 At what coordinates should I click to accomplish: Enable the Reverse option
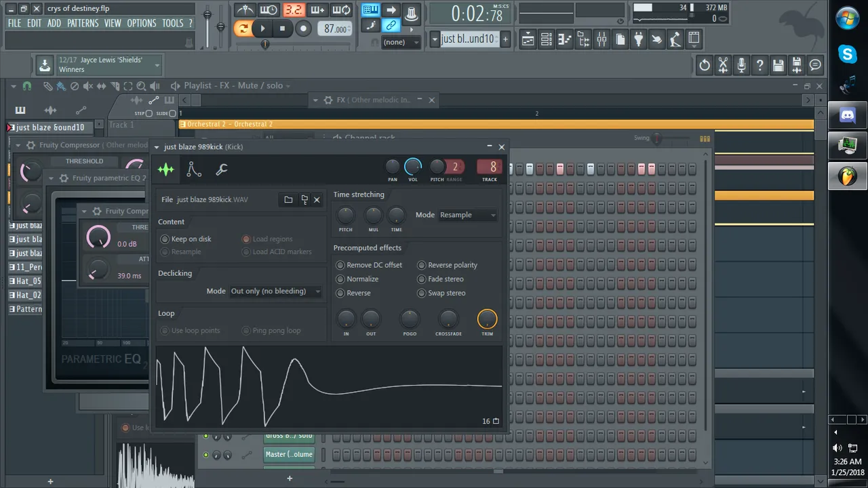click(x=353, y=293)
